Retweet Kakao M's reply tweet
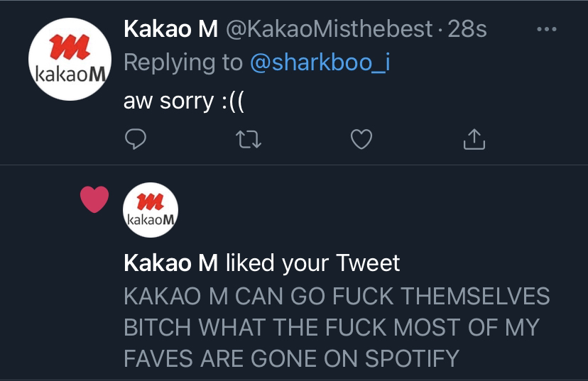This screenshot has width=588, height=381. (249, 140)
